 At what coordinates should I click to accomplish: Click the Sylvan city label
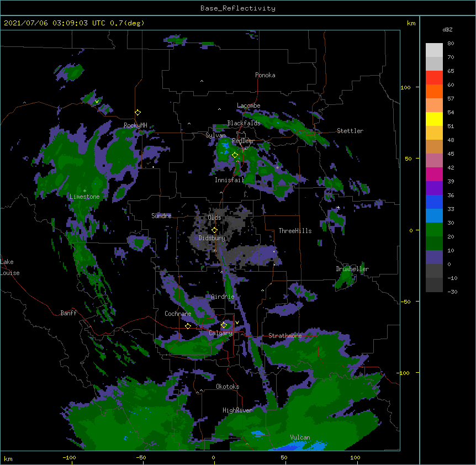(215, 135)
